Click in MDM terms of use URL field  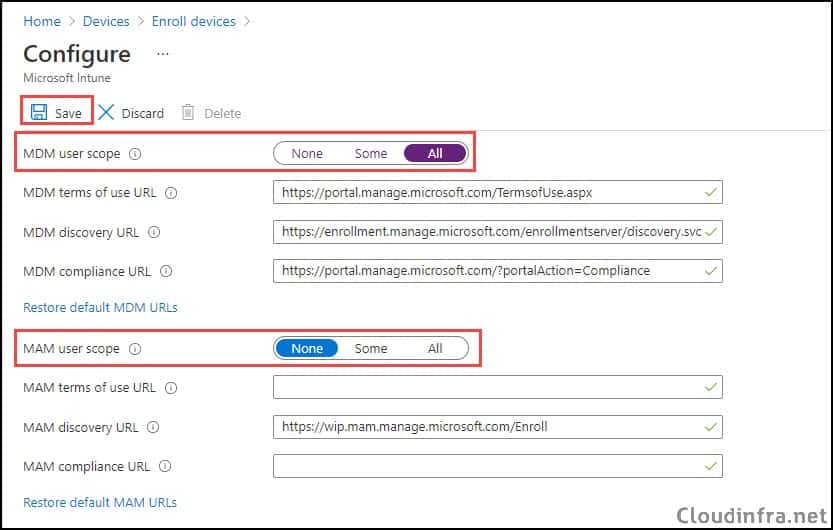(x=498, y=192)
